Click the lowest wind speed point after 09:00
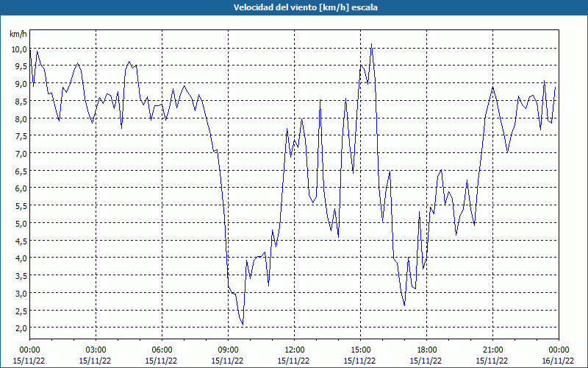The image size is (588, 368). [x=243, y=325]
